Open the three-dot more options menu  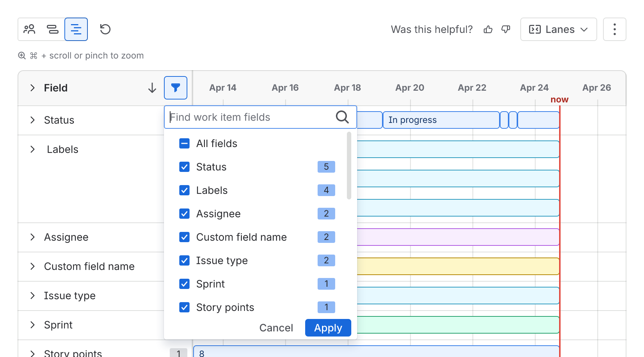(615, 29)
